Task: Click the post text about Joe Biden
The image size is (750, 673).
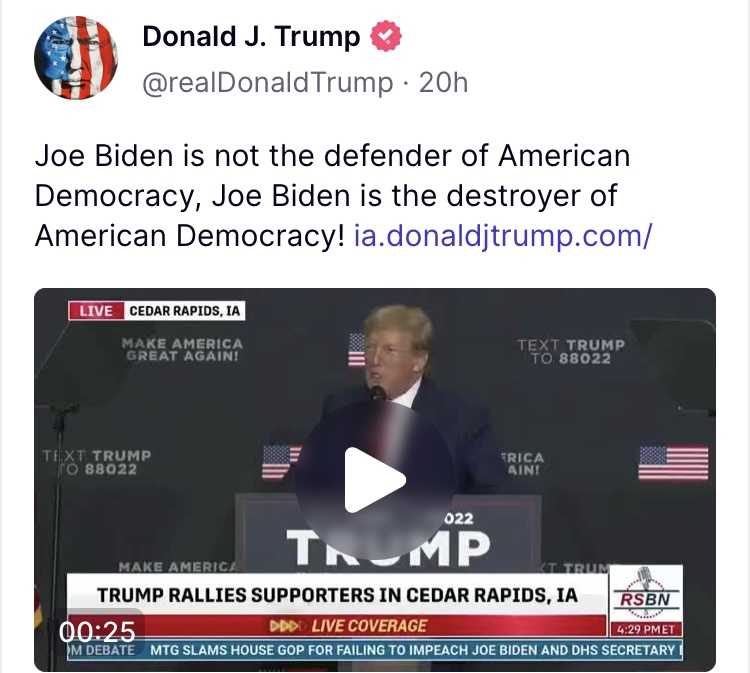Action: (343, 196)
